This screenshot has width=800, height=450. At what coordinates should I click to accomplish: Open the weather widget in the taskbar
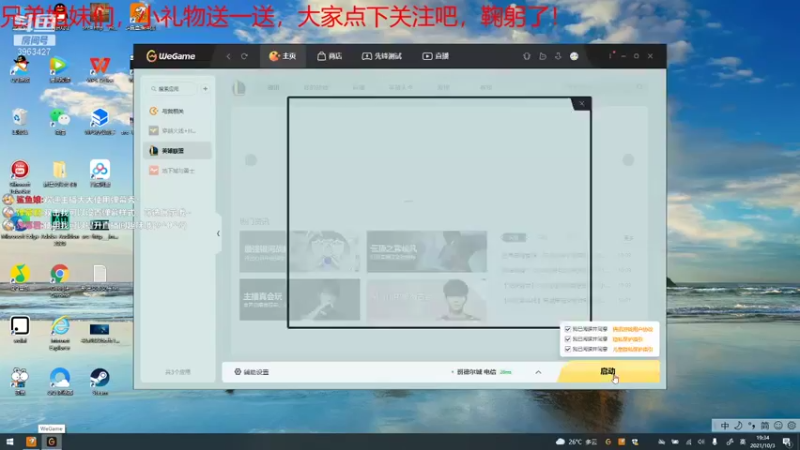[576, 442]
